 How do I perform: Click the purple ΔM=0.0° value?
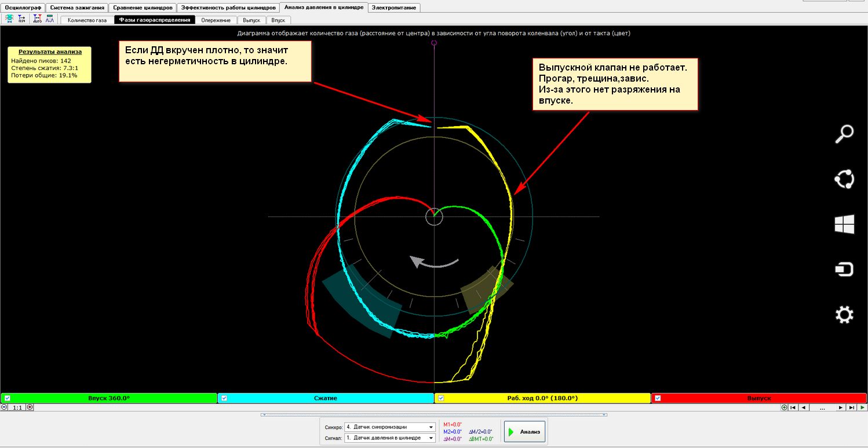point(453,439)
